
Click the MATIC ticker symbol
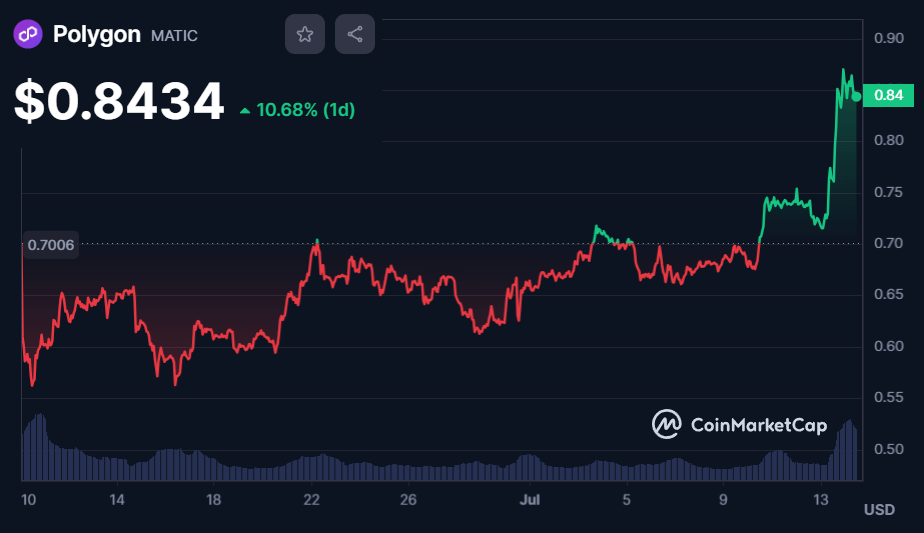174,36
